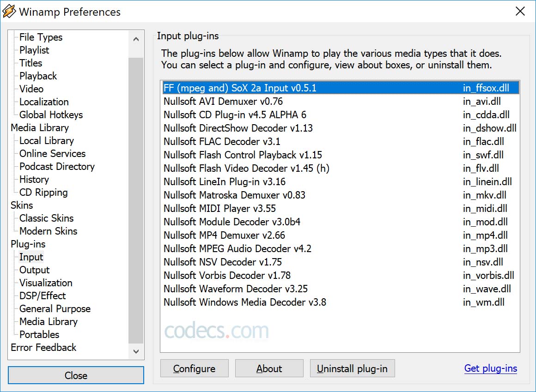Select Nullsoft Flash Control Playback v1.15
This screenshot has height=392, width=536.
point(340,155)
